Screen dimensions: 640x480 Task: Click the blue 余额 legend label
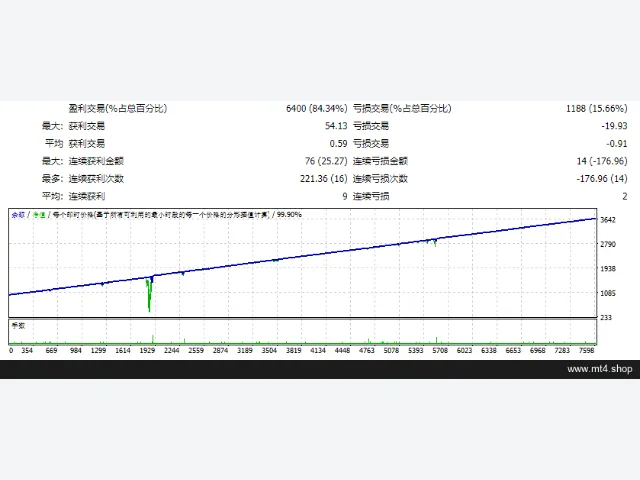(18, 215)
